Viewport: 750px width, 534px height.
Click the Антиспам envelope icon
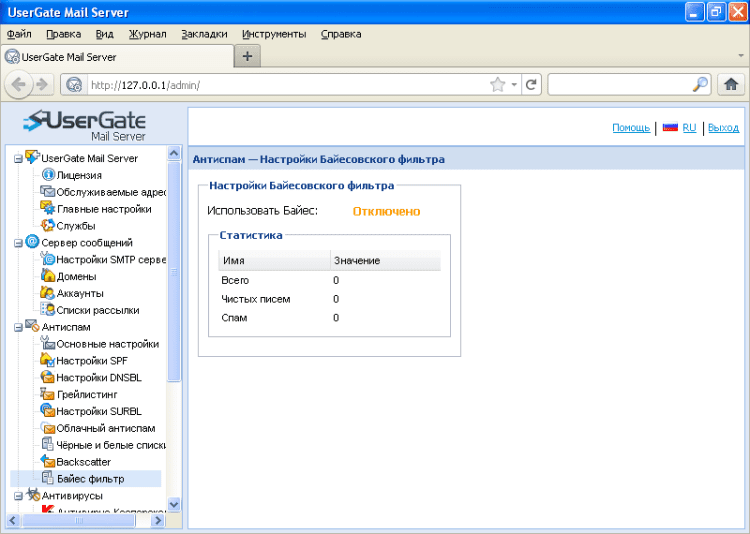click(x=32, y=326)
